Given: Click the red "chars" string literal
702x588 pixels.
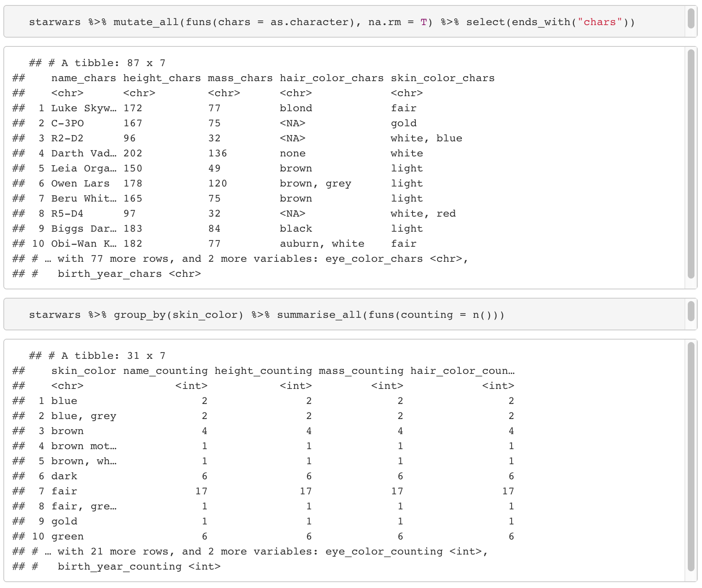Looking at the screenshot, I should coord(600,22).
